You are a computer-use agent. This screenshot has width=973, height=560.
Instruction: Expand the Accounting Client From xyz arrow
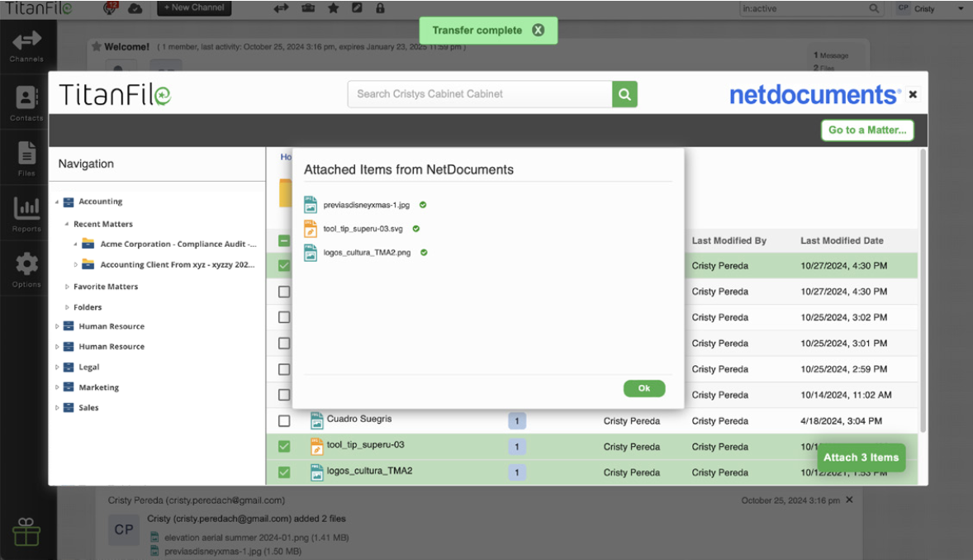pos(76,265)
